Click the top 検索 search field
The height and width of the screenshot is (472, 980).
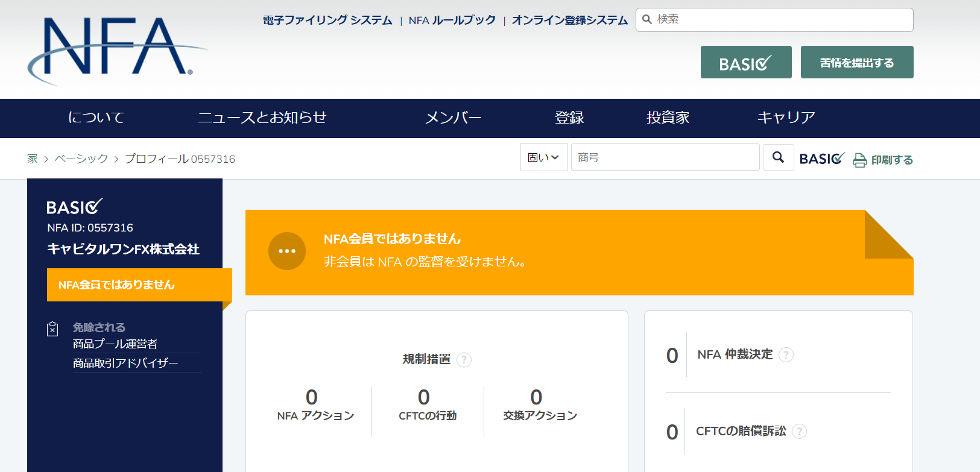[774, 20]
